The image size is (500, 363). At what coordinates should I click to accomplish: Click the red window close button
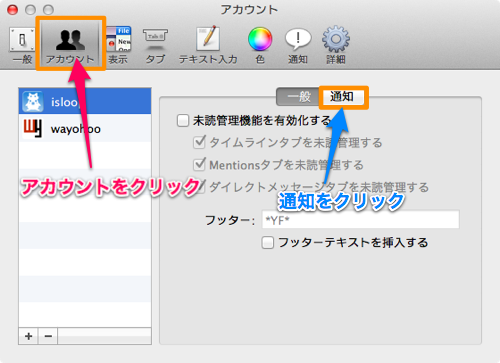pyautogui.click(x=13, y=10)
